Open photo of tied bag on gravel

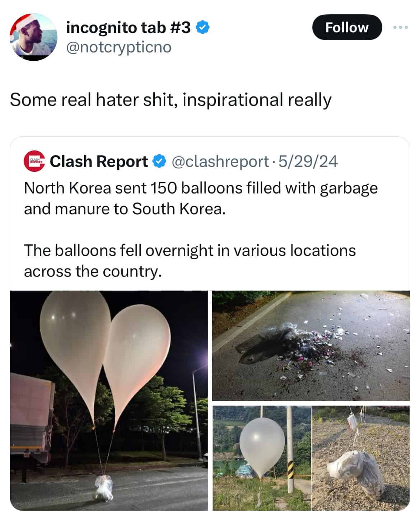(x=361, y=458)
